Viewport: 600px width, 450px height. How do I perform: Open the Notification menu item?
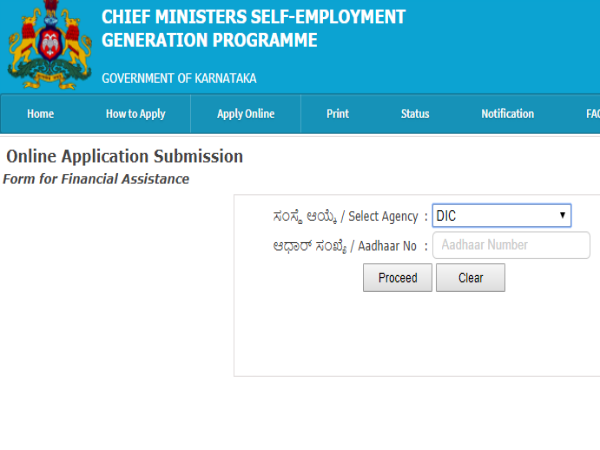507,114
